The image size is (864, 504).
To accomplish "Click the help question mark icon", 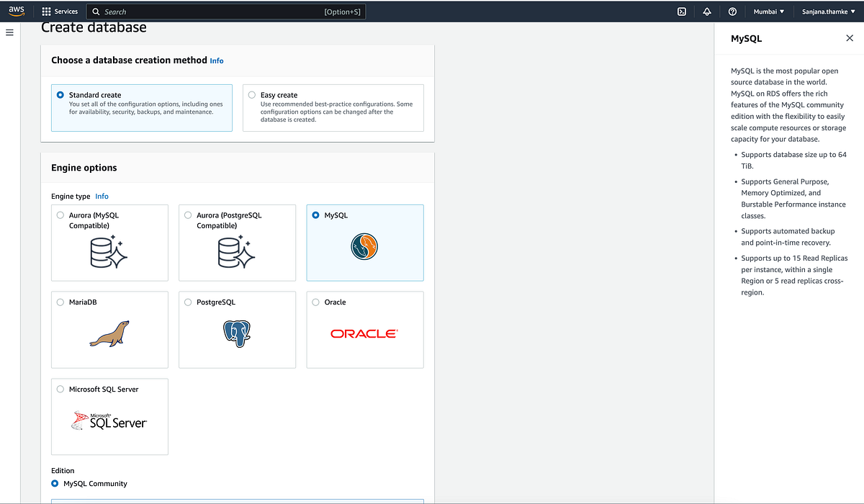I will [x=732, y=11].
